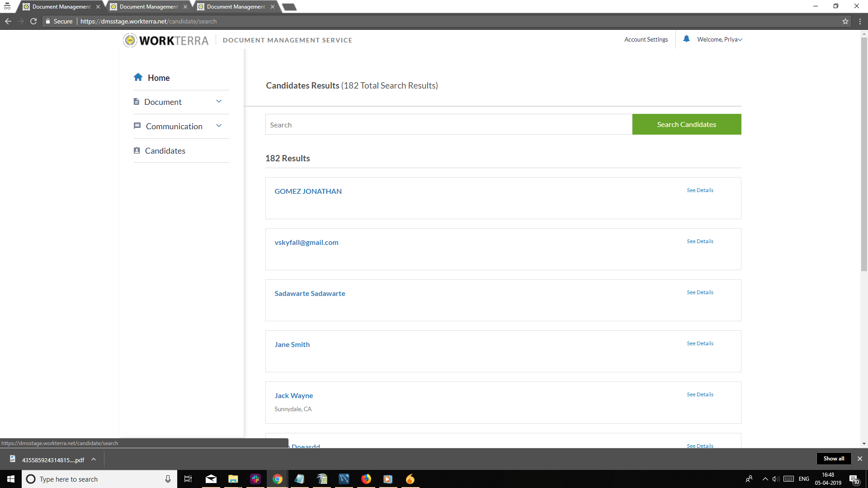The height and width of the screenshot is (488, 868).
Task: Click the WorkTerra logo
Action: point(166,40)
